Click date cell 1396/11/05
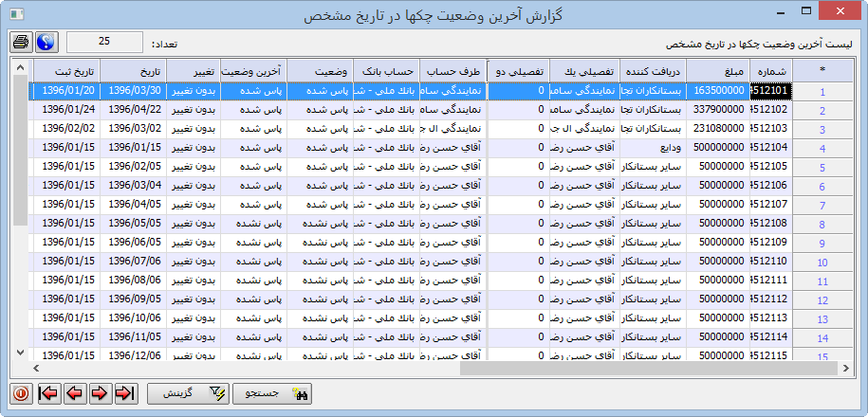868x417 pixels. 133,336
